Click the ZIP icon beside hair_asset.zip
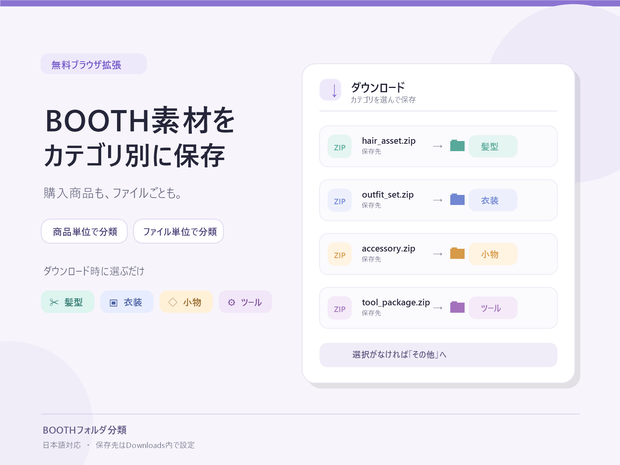 340,147
